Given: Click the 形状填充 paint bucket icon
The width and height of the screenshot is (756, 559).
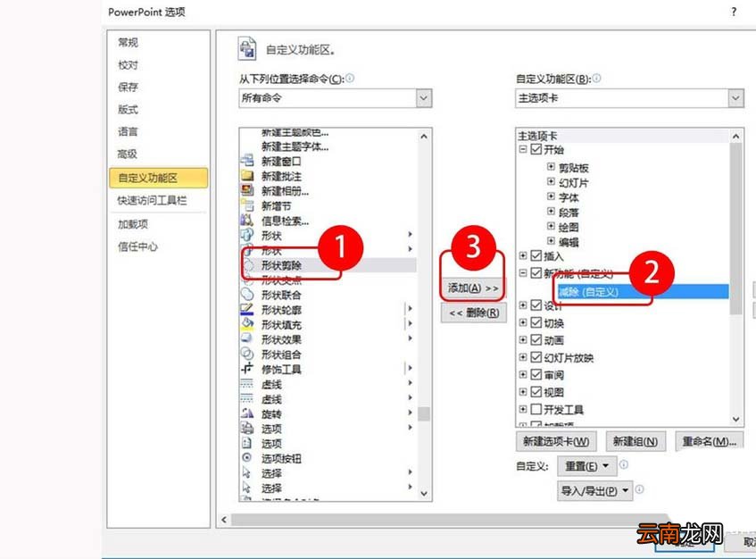Looking at the screenshot, I should [247, 324].
